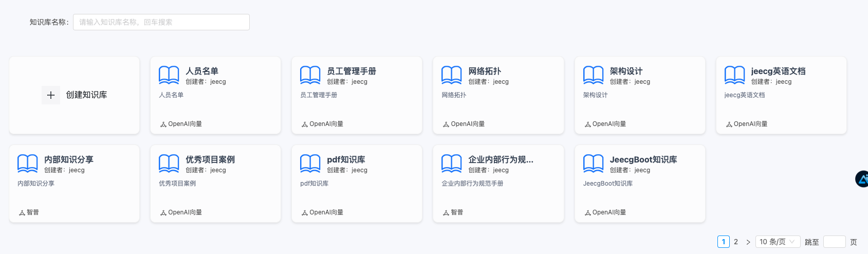Open the 架构设计 card title
Image resolution: width=868 pixels, height=254 pixels.
pos(626,71)
